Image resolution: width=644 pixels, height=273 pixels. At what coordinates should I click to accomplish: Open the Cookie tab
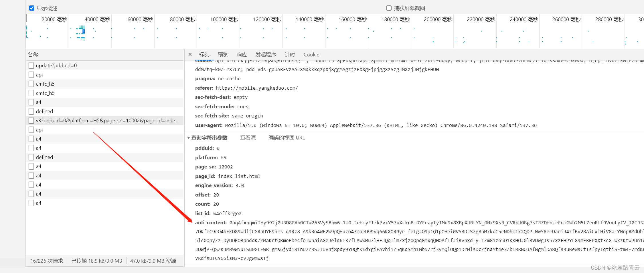point(311,54)
